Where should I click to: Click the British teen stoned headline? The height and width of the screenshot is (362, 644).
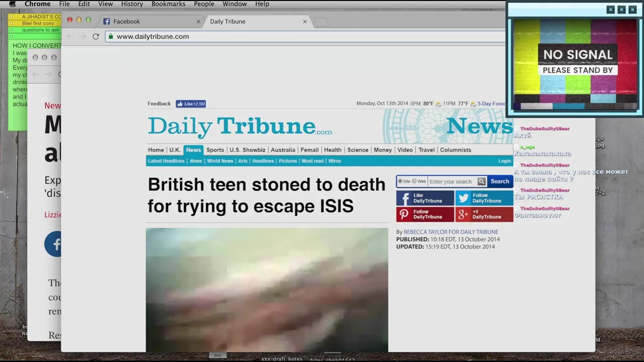point(267,195)
